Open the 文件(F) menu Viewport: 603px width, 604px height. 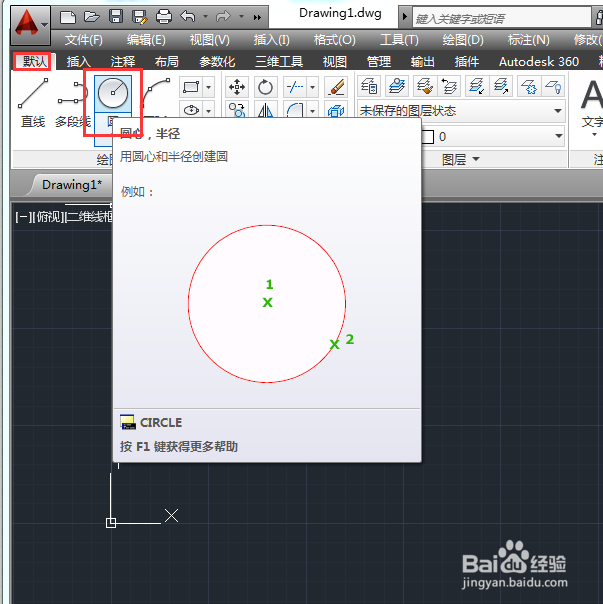click(x=84, y=40)
